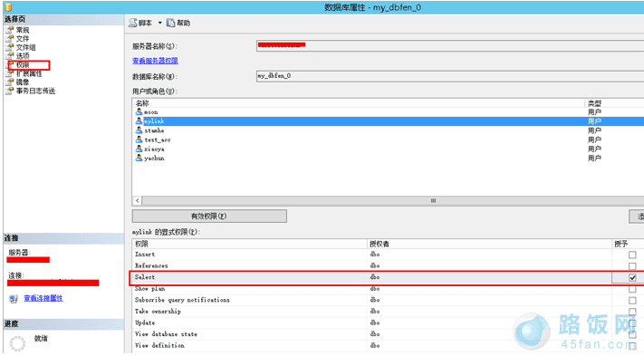The width and height of the screenshot is (644, 356).
Task: Click the 有效权限 button
Action: point(209,216)
